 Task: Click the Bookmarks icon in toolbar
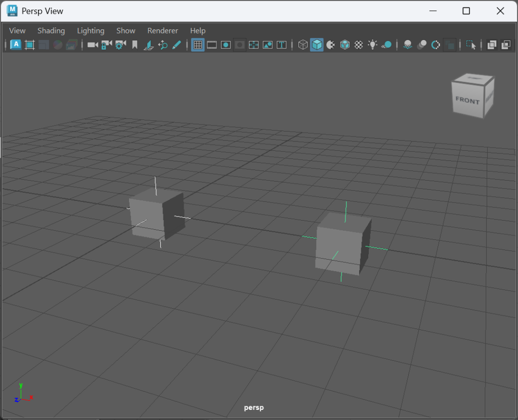pos(135,45)
